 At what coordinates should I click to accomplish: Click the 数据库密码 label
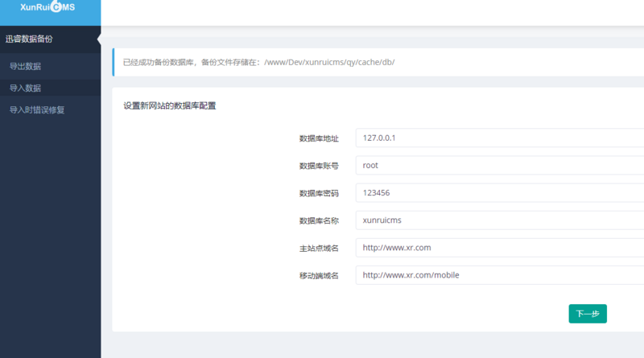[319, 193]
